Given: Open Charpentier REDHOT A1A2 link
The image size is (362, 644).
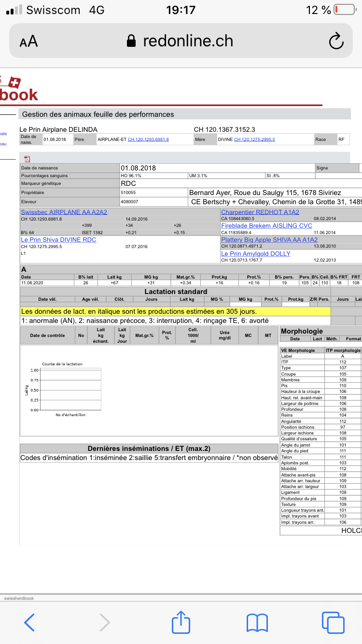Looking at the screenshot, I should 260,212.
